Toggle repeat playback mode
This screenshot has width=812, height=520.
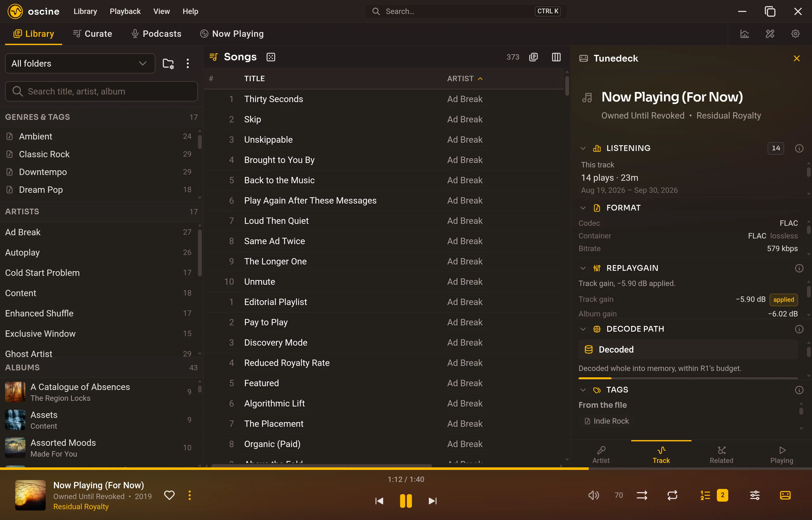(x=672, y=495)
